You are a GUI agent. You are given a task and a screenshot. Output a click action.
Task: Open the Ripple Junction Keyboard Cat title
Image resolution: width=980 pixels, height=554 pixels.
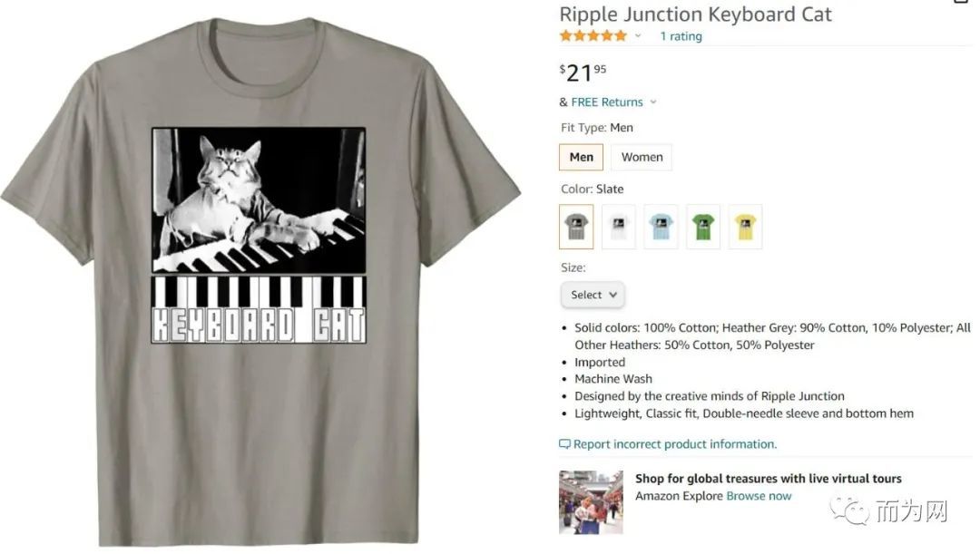695,14
